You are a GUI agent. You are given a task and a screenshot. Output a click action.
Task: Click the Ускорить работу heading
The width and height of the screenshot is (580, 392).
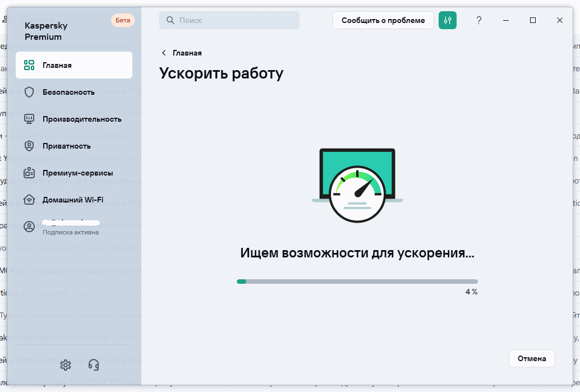pos(221,73)
